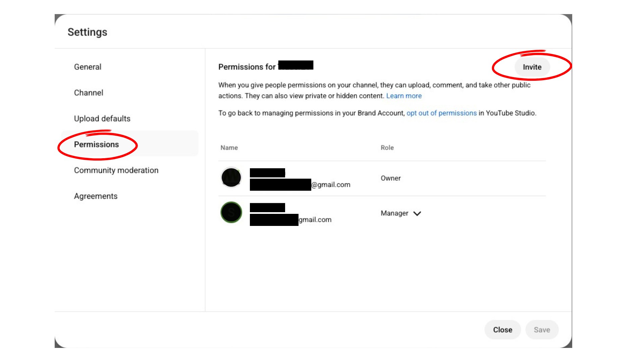
Task: Select the General settings section
Action: point(88,67)
